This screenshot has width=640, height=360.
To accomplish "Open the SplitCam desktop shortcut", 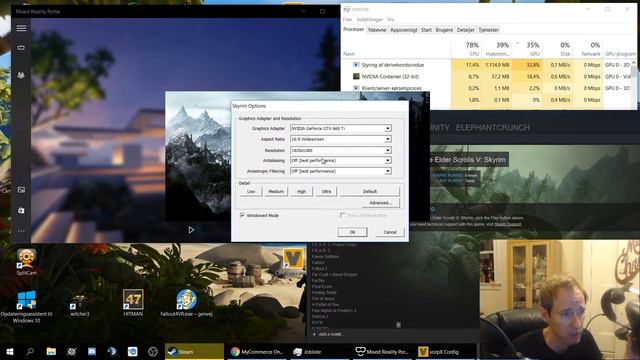I will tap(27, 262).
